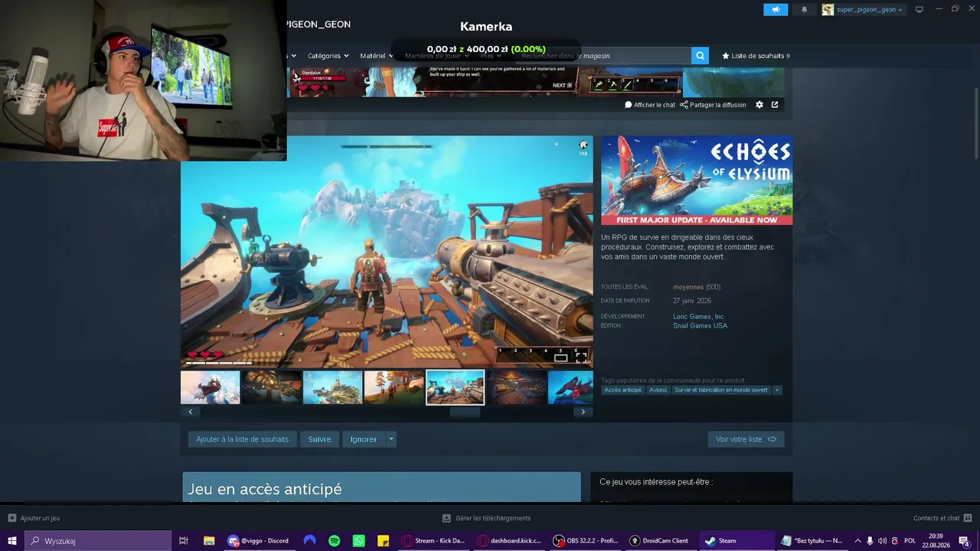
Task: Click the Steam Big Picture mode icon
Action: (x=920, y=10)
